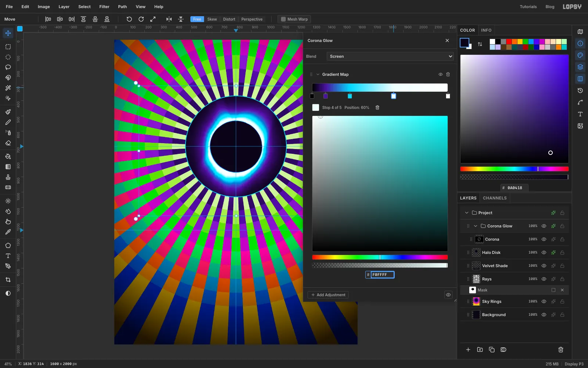The height and width of the screenshot is (368, 588).
Task: Collapse the Corona Glow group
Action: [x=476, y=226]
